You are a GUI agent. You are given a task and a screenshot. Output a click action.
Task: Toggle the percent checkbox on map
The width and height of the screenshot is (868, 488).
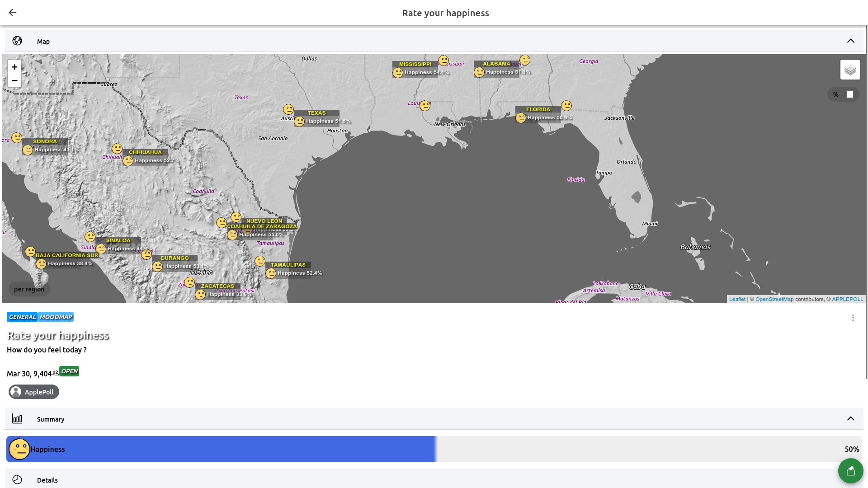(849, 94)
